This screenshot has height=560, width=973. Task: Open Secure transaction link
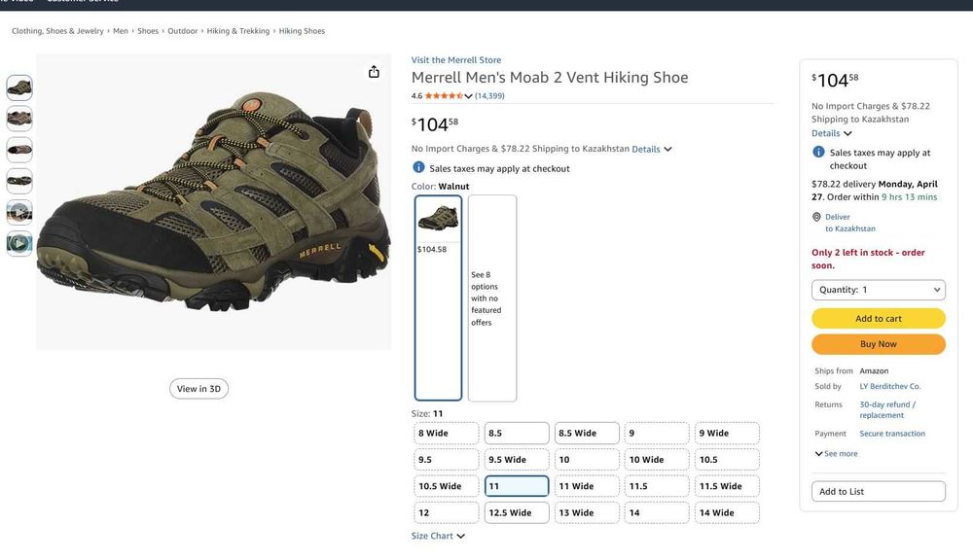(x=891, y=434)
